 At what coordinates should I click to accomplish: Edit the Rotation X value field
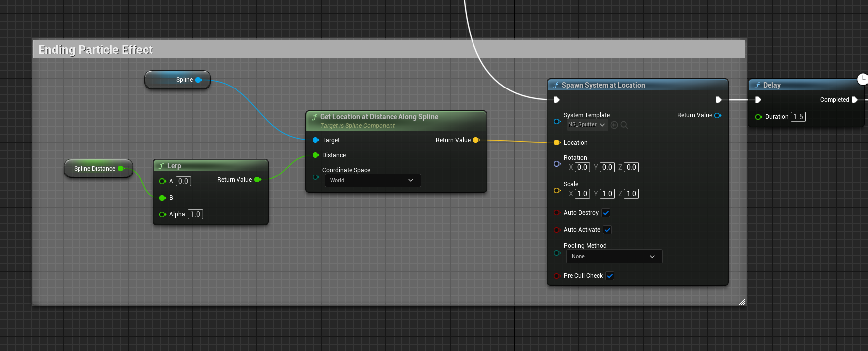582,167
